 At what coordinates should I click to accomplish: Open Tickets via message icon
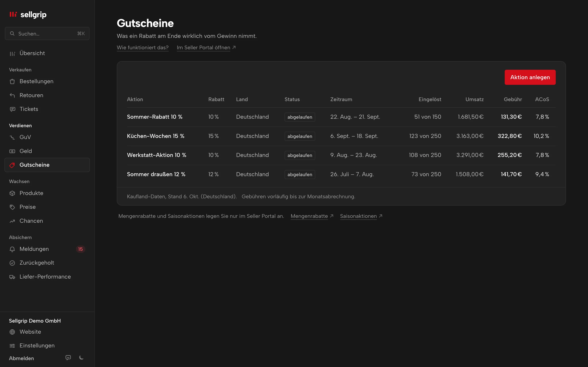(12, 109)
